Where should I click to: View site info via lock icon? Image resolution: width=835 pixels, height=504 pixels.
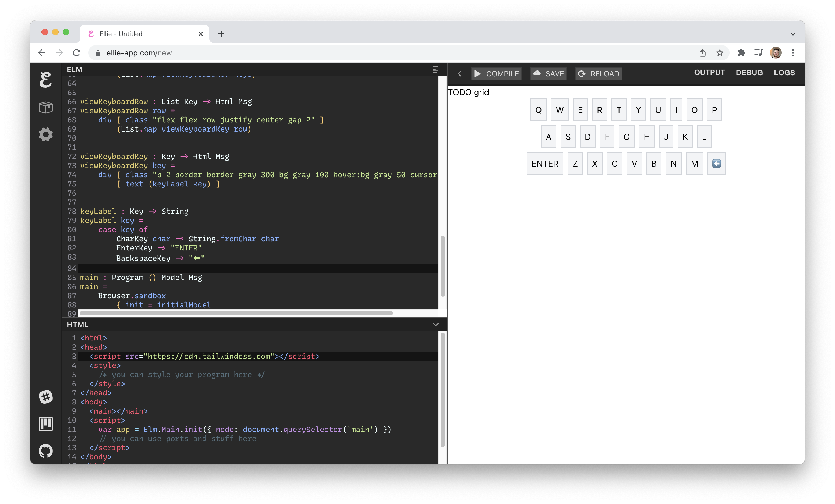pyautogui.click(x=98, y=53)
